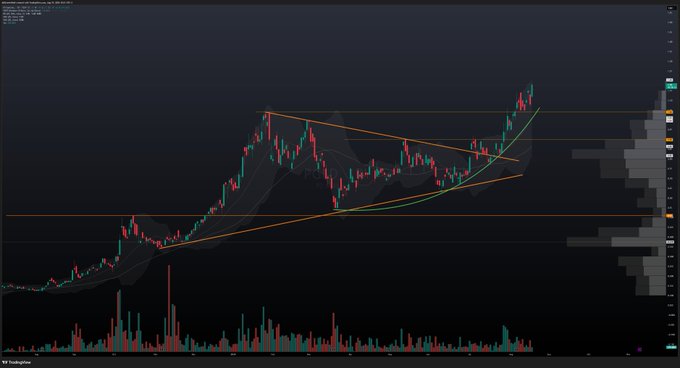Select the descending orange trendline from the peak
Screen dimensions: 680x368
(x=392, y=137)
